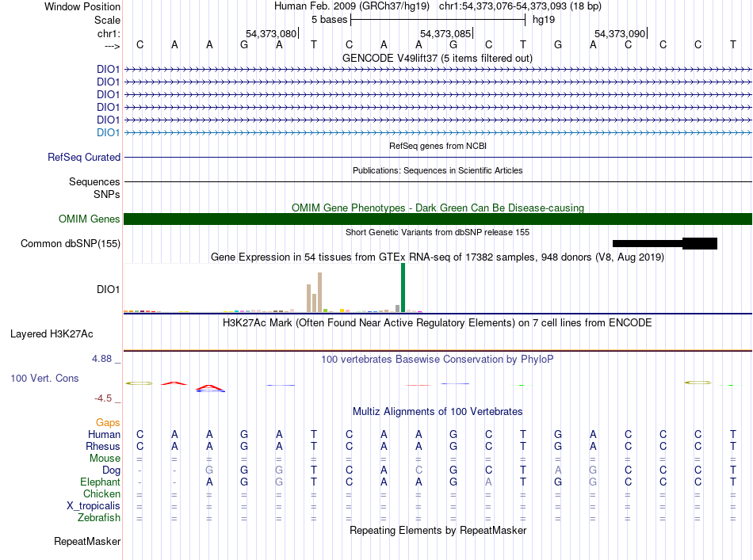Click the tall green GTEx expression bar

[403, 288]
